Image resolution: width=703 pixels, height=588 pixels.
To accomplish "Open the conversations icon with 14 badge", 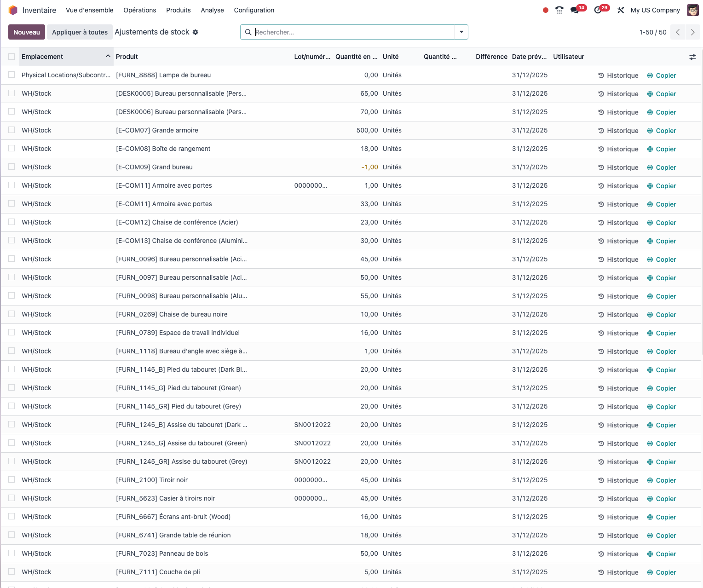I will click(575, 10).
